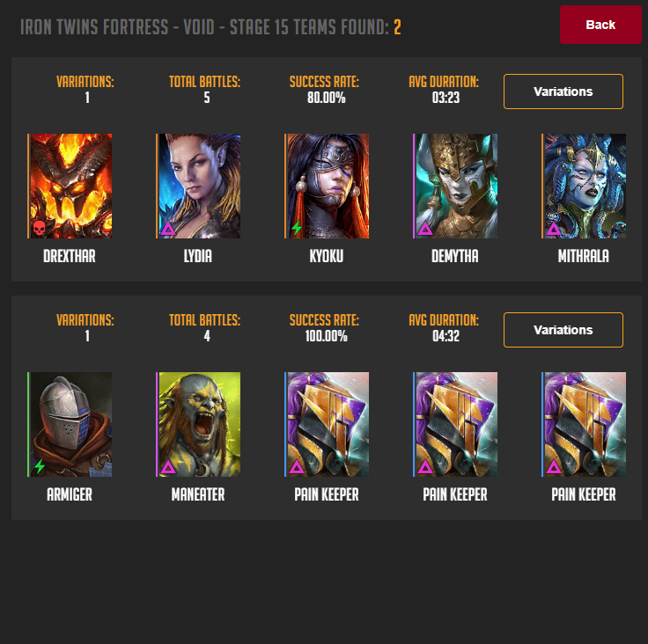The height and width of the screenshot is (644, 648).
Task: Select the Demytha champion portrait
Action: point(455,186)
